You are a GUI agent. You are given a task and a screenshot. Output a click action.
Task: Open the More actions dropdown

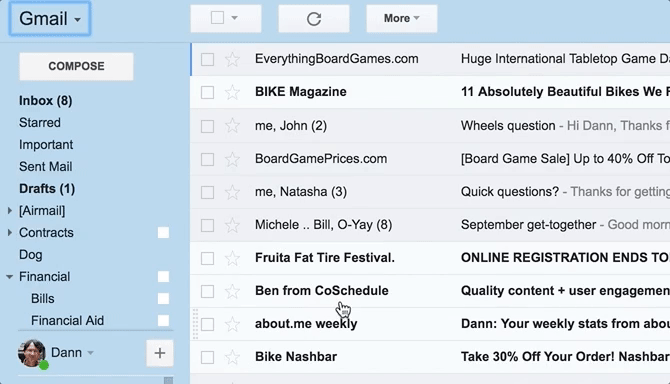(x=402, y=18)
